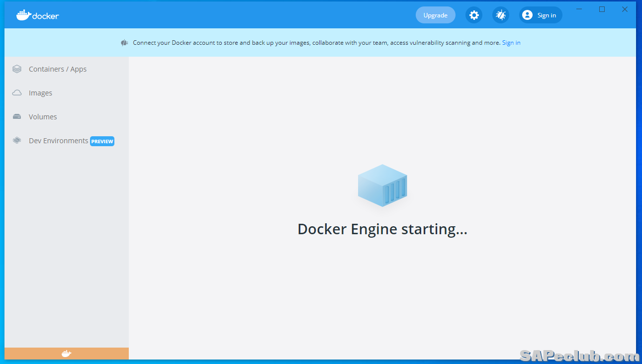This screenshot has width=642, height=364.
Task: Maximize the Docker Desktop window
Action: point(602,9)
